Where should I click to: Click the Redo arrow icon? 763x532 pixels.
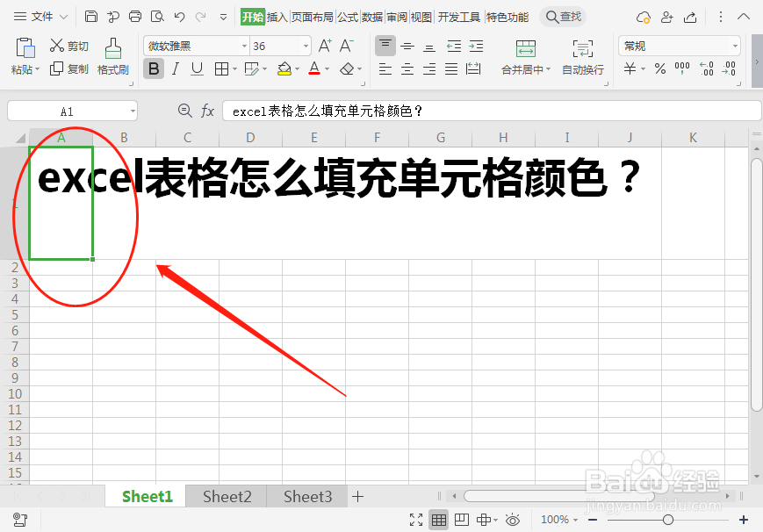pos(200,17)
